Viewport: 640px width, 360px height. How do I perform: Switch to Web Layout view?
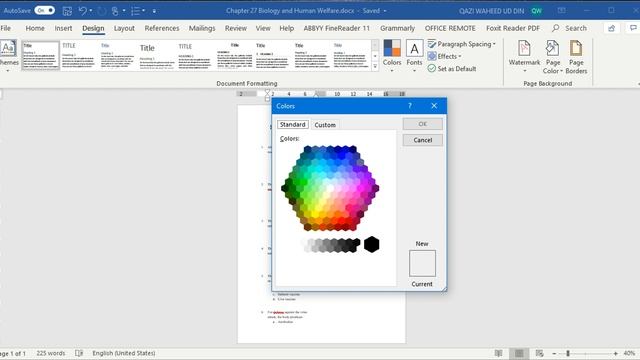(539, 353)
